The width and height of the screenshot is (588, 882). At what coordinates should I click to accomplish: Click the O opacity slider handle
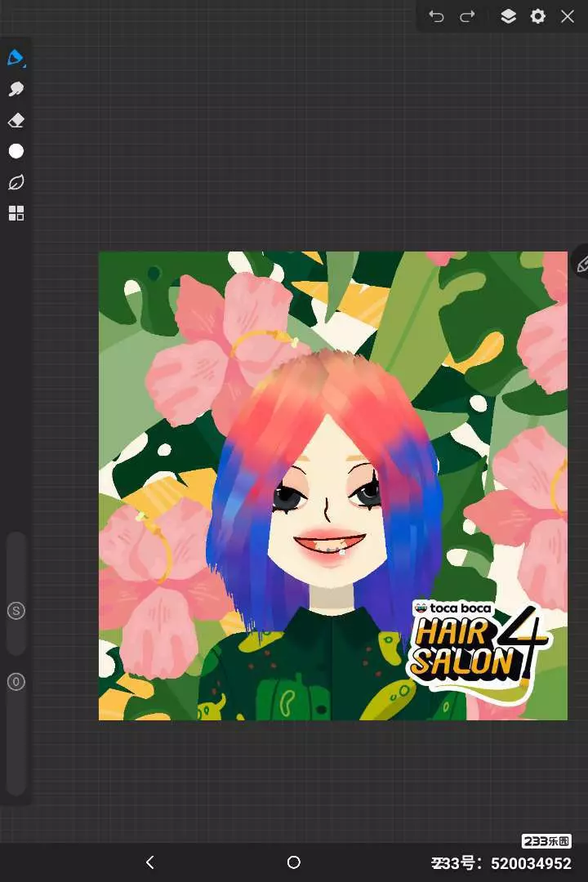pos(16,681)
